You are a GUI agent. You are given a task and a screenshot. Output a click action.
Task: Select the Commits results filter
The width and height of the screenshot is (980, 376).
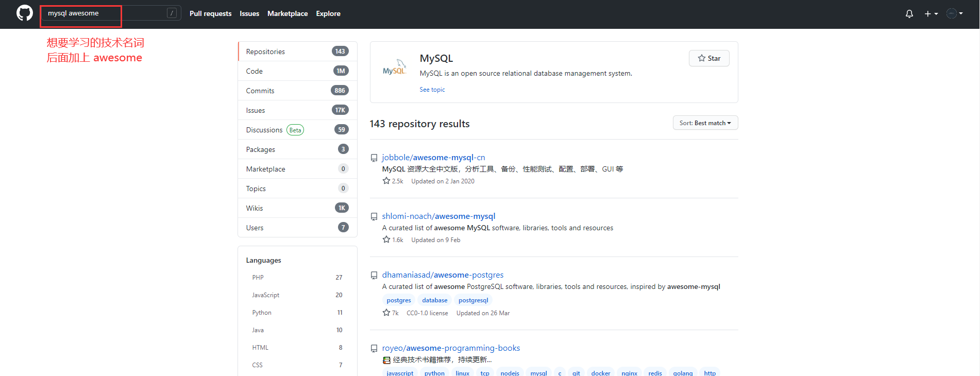click(x=297, y=91)
